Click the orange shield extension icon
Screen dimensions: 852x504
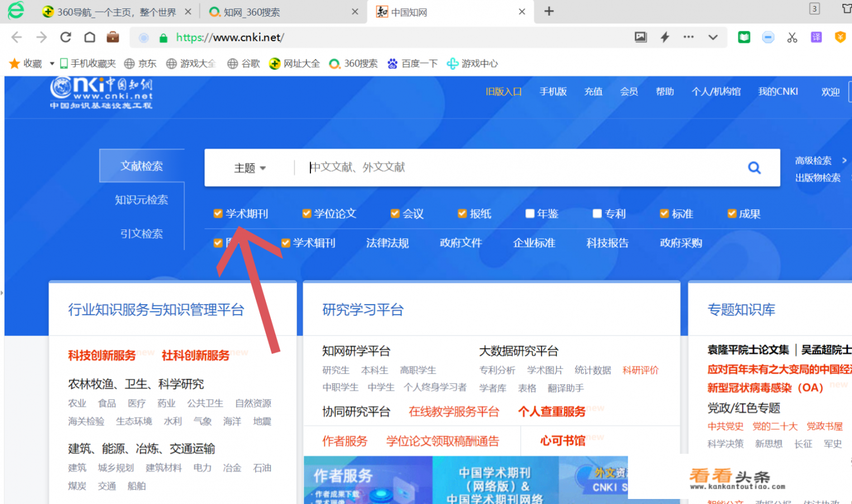[840, 37]
